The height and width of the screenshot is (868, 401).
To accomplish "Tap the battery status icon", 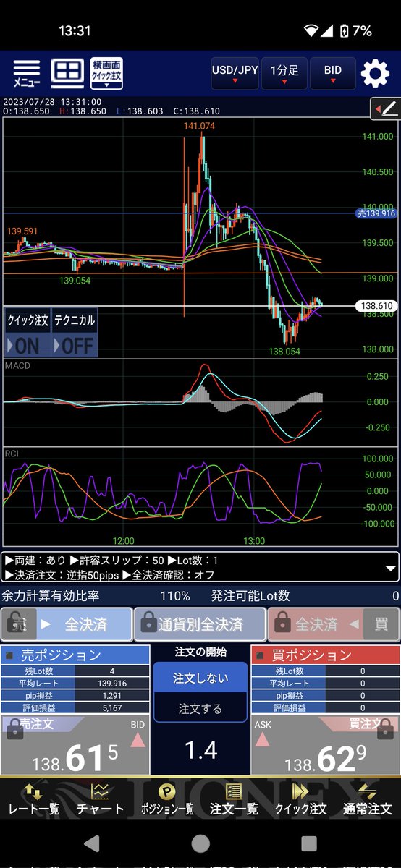I will coord(345,30).
